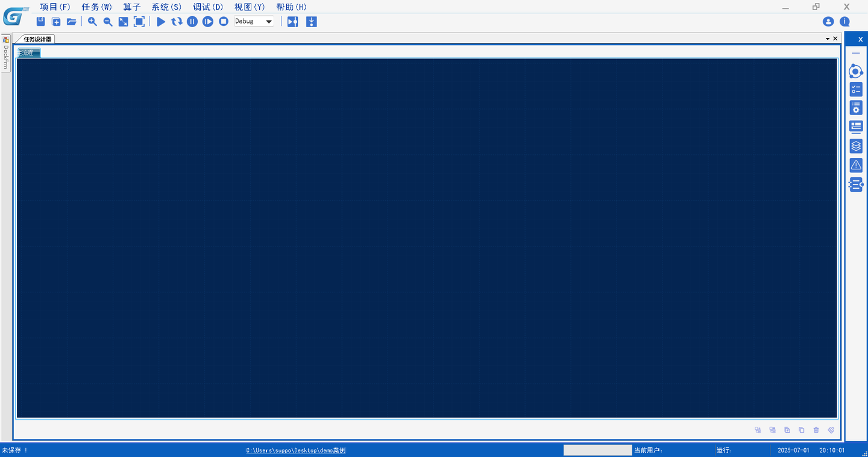Open the C:\Users\suppo\Desktop\demo案例 path link
This screenshot has height=457, width=868.
point(296,450)
